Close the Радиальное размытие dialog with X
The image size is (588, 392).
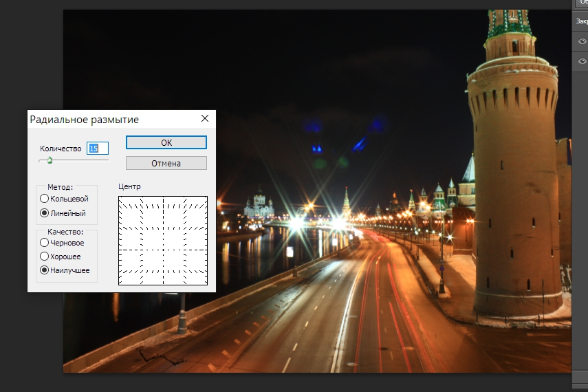tap(204, 119)
